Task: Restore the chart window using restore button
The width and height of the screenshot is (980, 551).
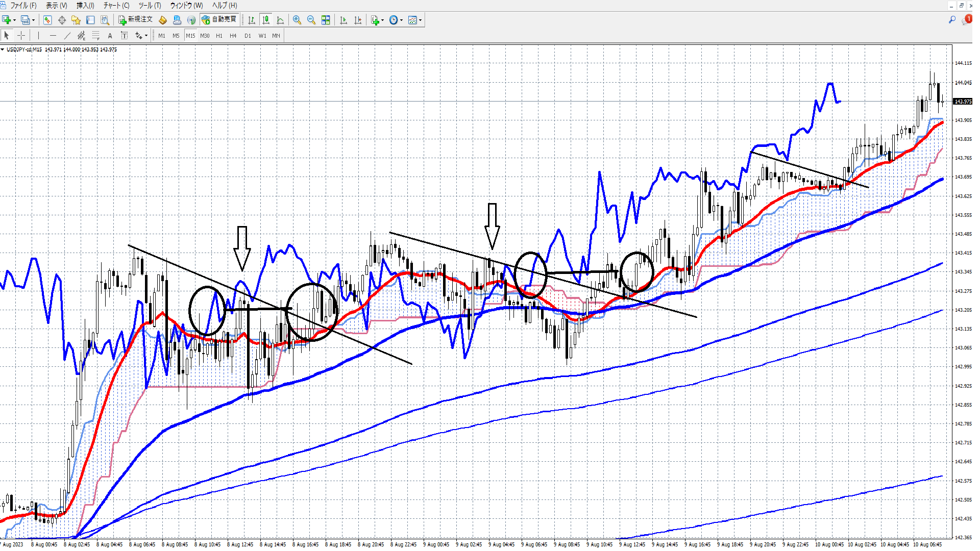Action: pos(962,5)
